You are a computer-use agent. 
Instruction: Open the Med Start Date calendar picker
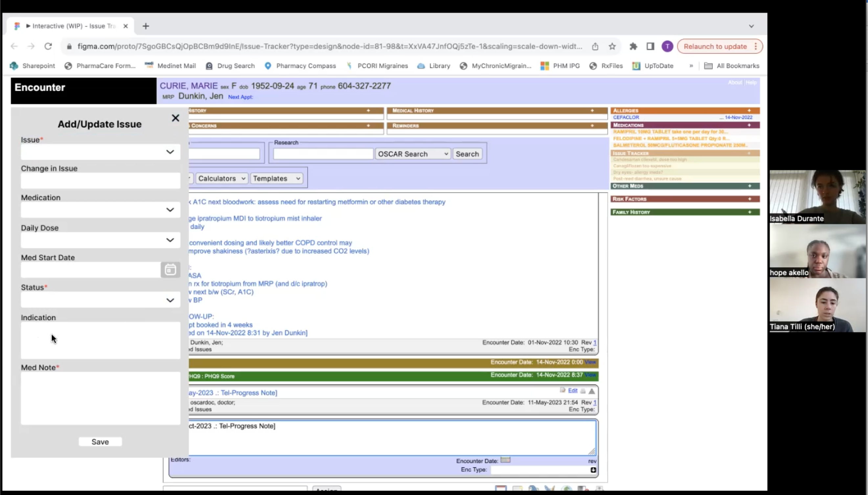coord(170,270)
